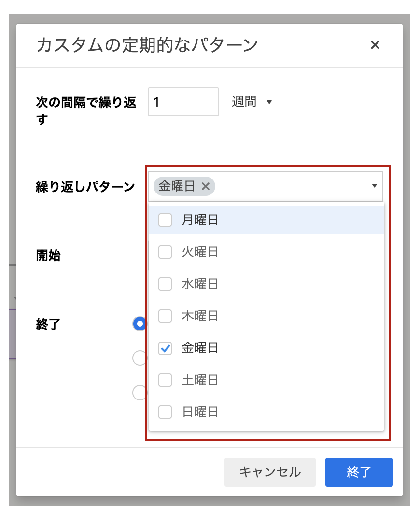420x523 pixels.
Task: Choose the 土曜日 menu entry label
Action: [x=200, y=380]
